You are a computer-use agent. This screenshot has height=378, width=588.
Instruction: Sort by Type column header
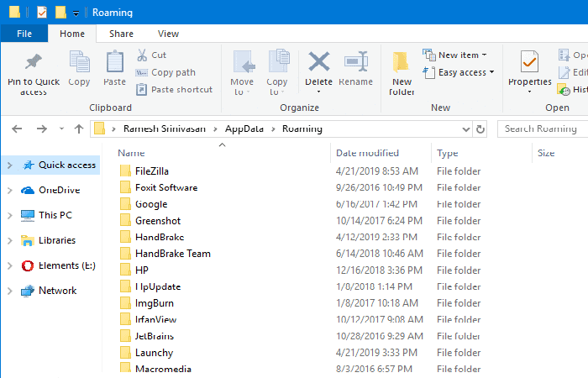(448, 153)
